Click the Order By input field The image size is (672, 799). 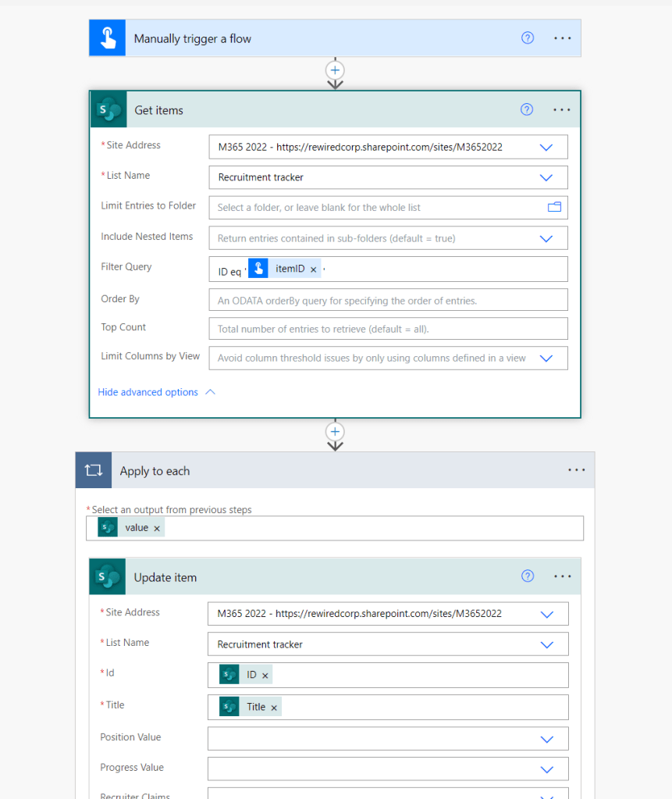pyautogui.click(x=388, y=301)
